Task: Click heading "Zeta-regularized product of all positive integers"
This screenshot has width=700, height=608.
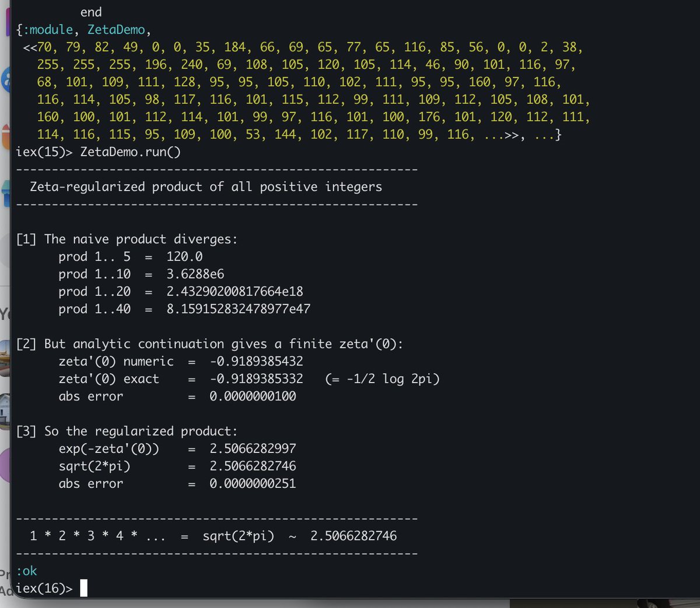Action: (206, 187)
